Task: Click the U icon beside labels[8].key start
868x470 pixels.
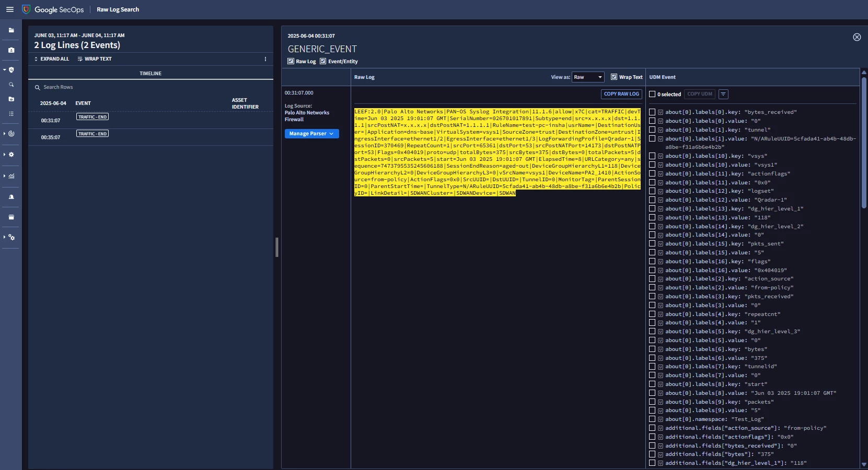Action: pyautogui.click(x=661, y=384)
